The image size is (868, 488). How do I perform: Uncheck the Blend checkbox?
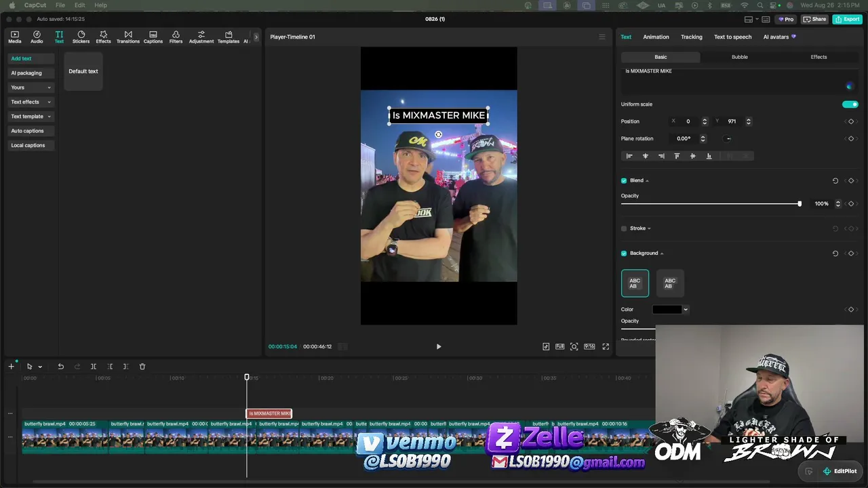pyautogui.click(x=624, y=181)
